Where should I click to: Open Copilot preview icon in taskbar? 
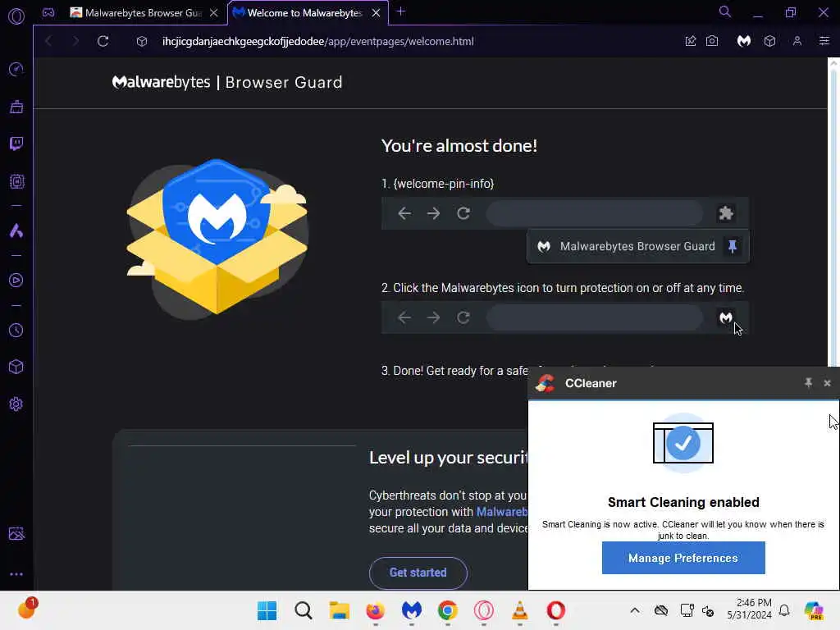coord(814,610)
